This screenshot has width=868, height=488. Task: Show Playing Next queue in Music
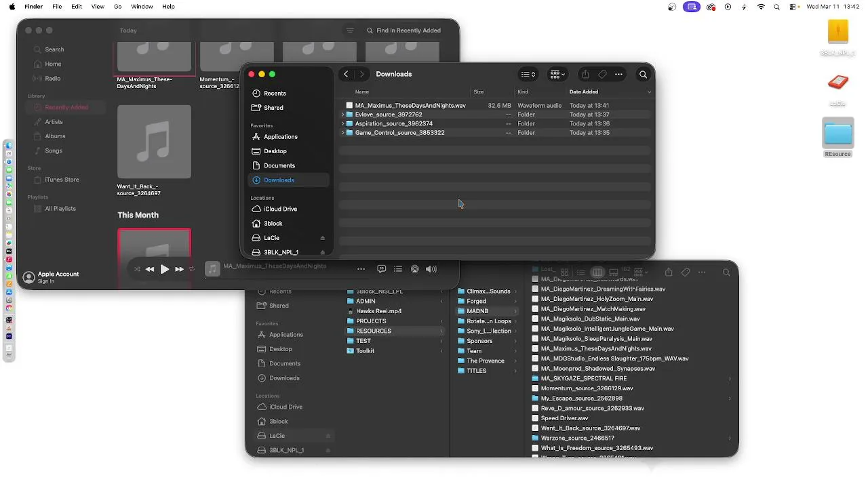(398, 269)
